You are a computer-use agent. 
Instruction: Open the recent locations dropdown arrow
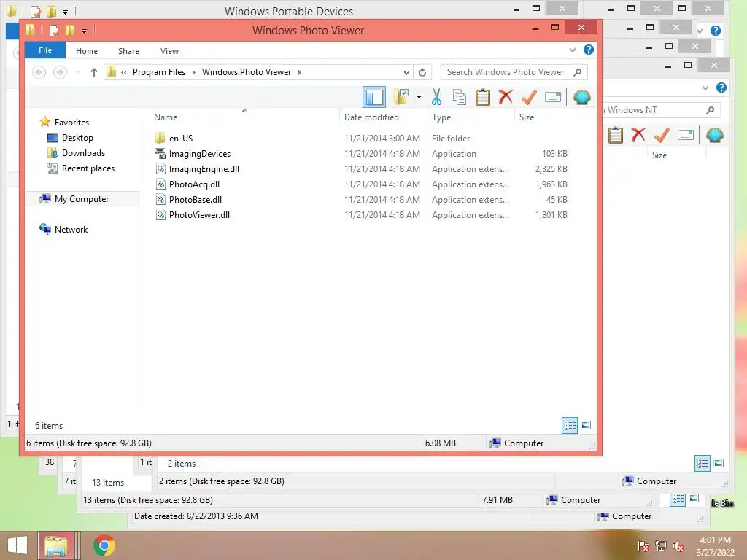(x=77, y=72)
